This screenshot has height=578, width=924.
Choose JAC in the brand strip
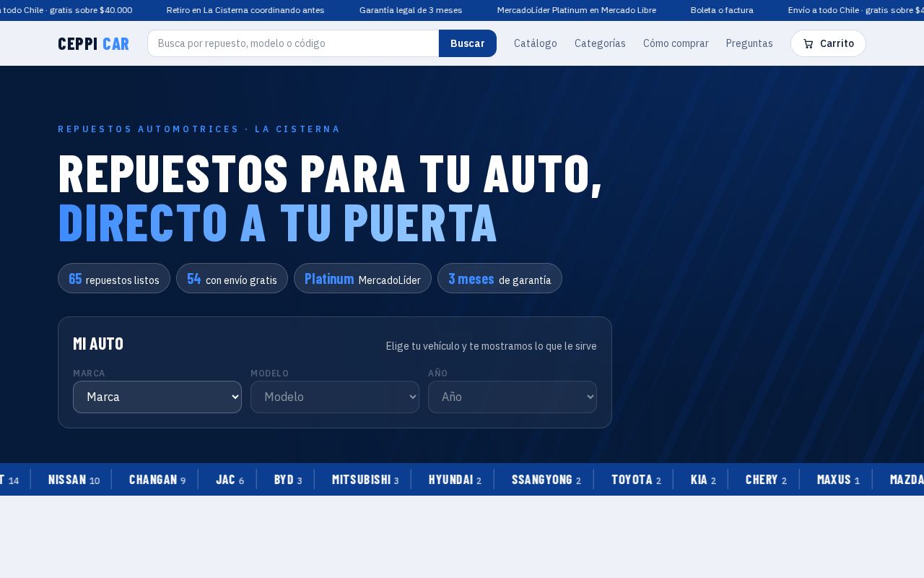point(230,480)
